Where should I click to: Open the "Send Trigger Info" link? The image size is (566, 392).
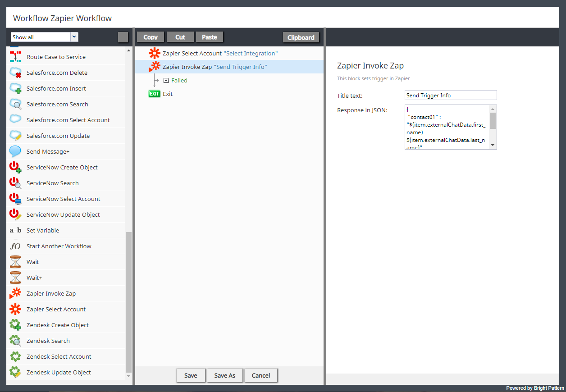pyautogui.click(x=241, y=67)
